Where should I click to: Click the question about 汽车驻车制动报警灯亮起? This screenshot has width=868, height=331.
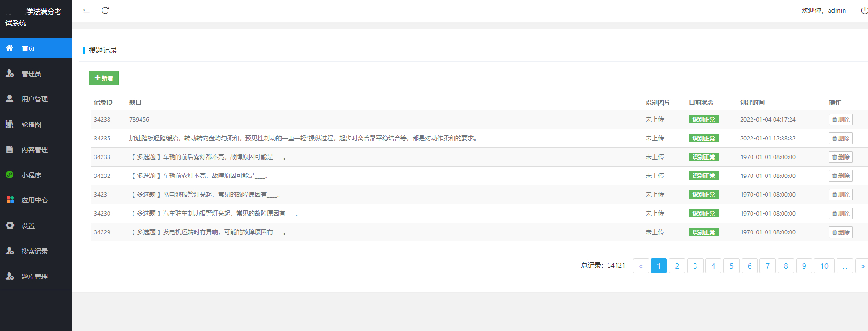tap(214, 214)
